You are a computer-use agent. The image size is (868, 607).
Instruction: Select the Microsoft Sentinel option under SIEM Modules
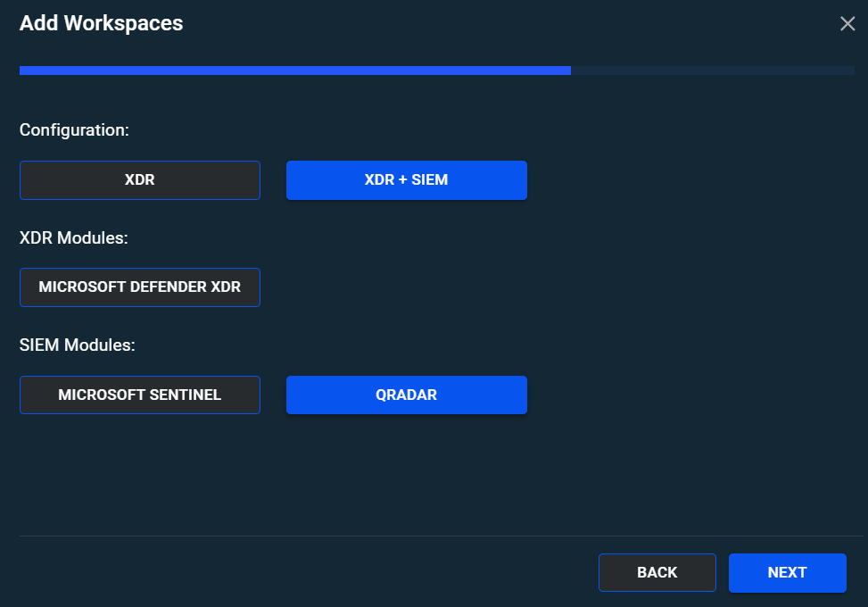point(140,395)
